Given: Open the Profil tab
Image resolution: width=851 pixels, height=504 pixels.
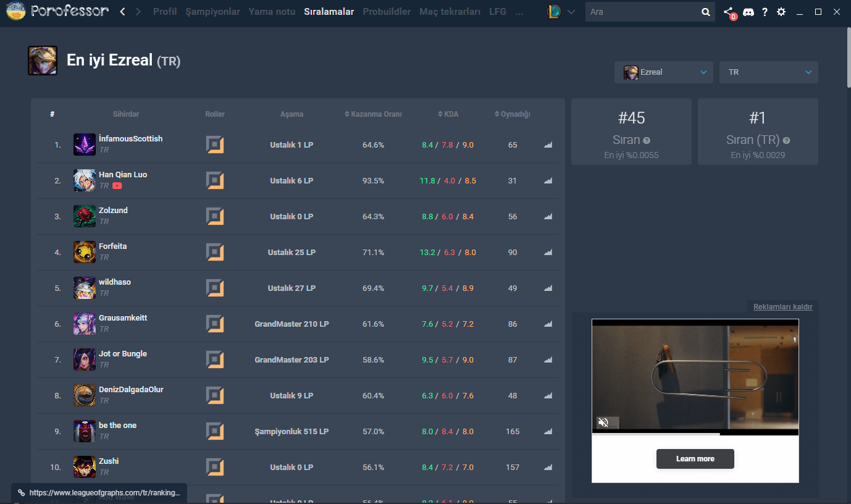Looking at the screenshot, I should pos(165,12).
